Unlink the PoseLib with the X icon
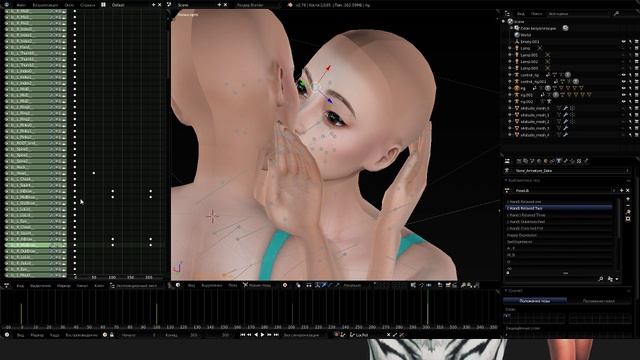Viewport: 640px width, 360px height. (628, 191)
